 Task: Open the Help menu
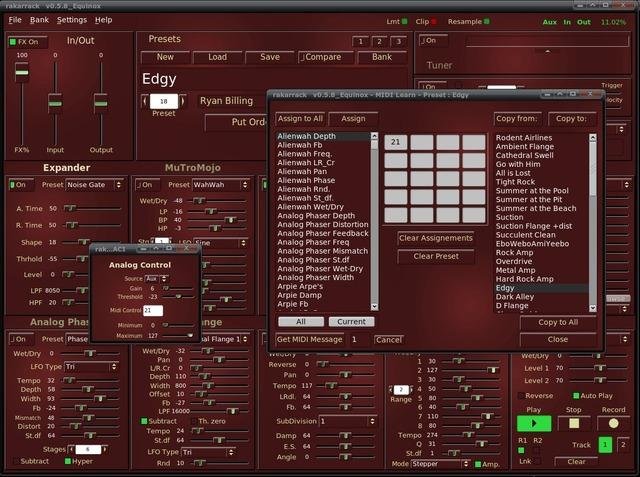coord(103,20)
